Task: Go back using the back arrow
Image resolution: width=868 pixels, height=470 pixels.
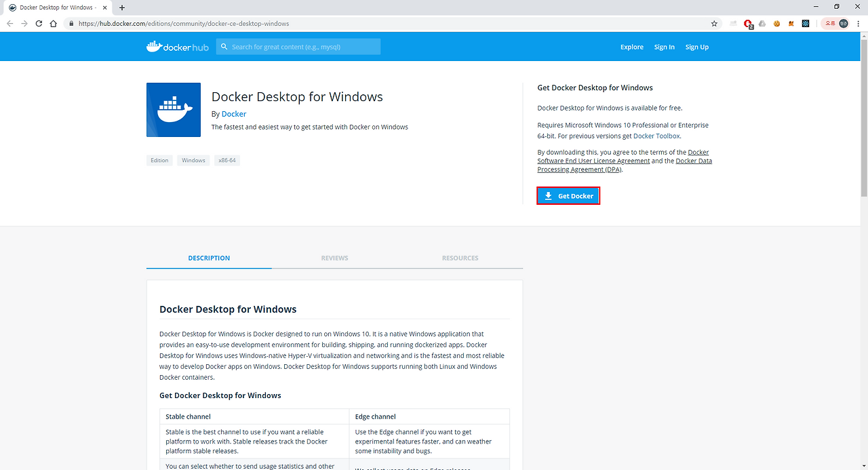Action: (x=9, y=22)
